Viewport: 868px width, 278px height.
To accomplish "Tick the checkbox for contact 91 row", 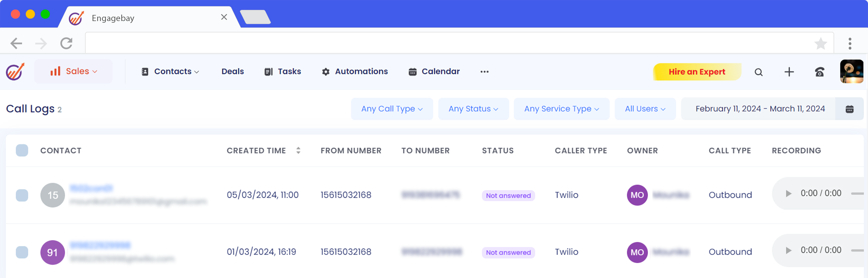I will (x=22, y=252).
